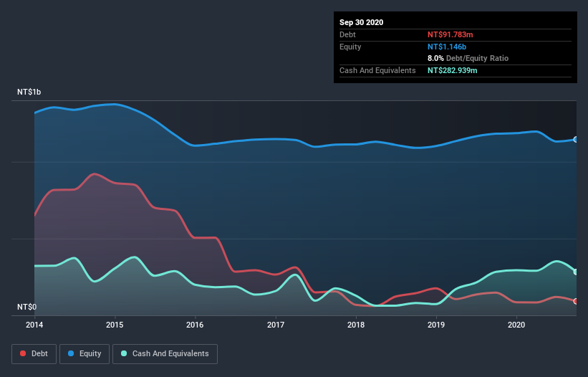Toggle the Cash And Equivalents legend button
The width and height of the screenshot is (588, 377).
pyautogui.click(x=165, y=354)
